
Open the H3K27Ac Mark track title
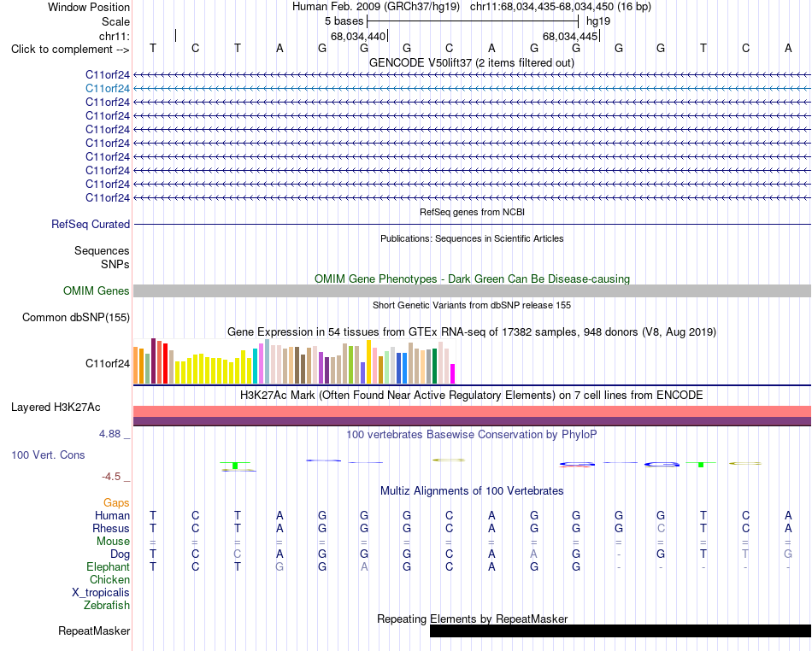[472, 396]
